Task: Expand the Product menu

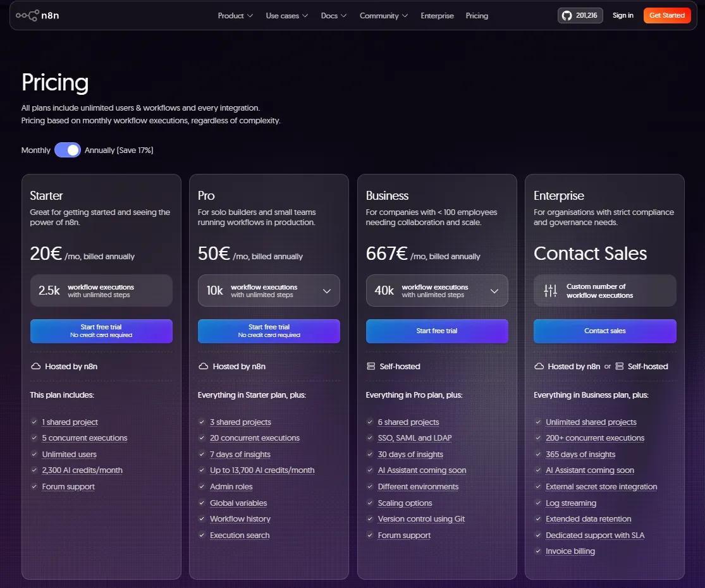Action: (x=235, y=16)
